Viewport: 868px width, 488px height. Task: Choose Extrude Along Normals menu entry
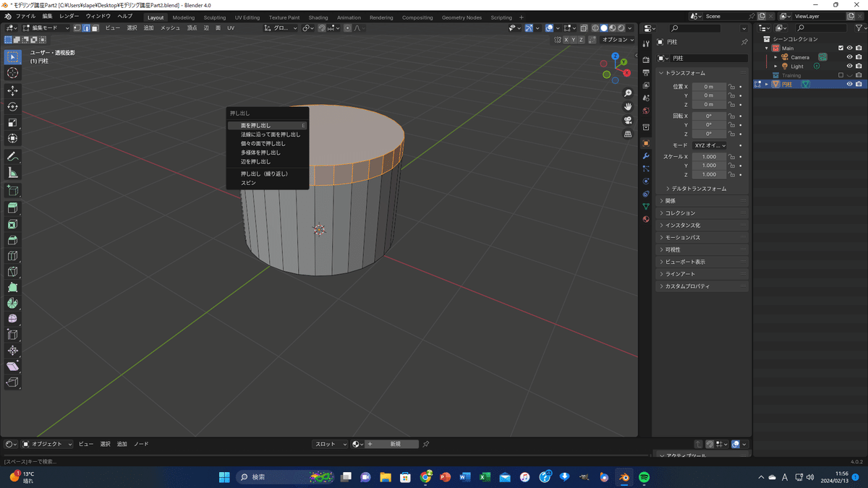click(268, 134)
